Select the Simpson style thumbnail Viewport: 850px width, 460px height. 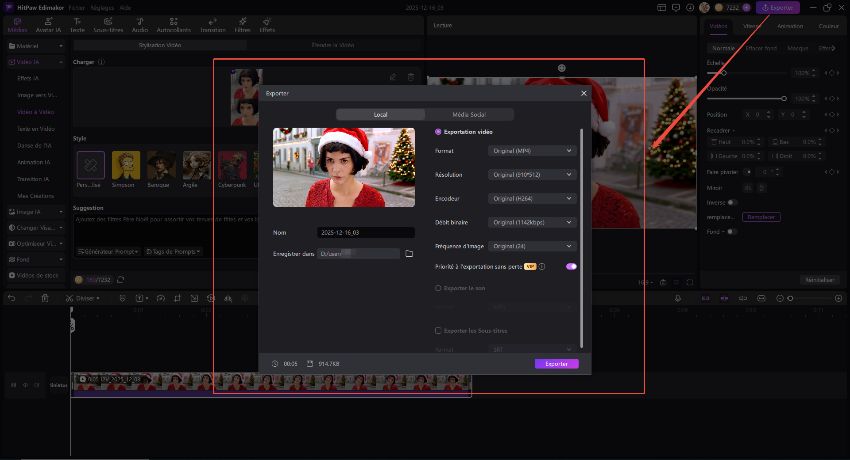pyautogui.click(x=126, y=165)
